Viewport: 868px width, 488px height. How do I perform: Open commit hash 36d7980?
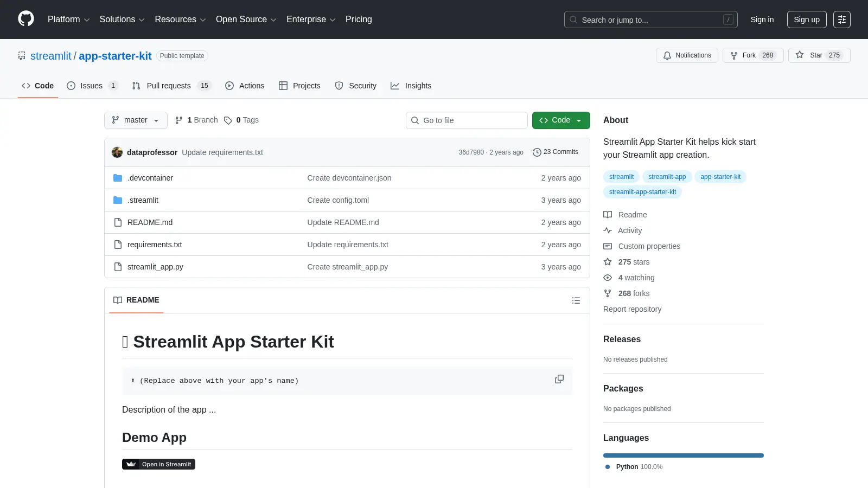coord(471,152)
